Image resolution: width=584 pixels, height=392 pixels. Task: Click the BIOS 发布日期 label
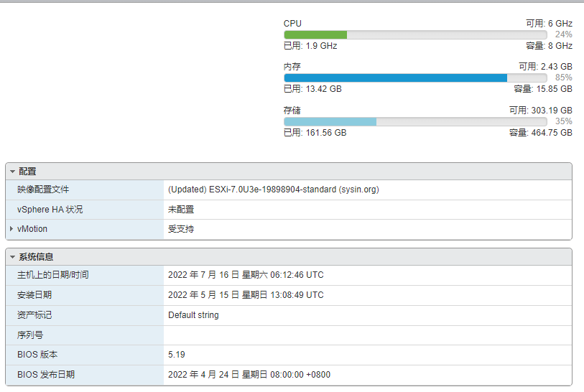[46, 375]
